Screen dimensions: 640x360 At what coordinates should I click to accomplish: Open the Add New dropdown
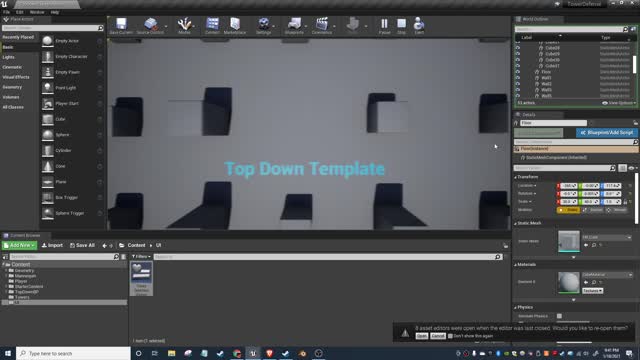[x=19, y=245]
